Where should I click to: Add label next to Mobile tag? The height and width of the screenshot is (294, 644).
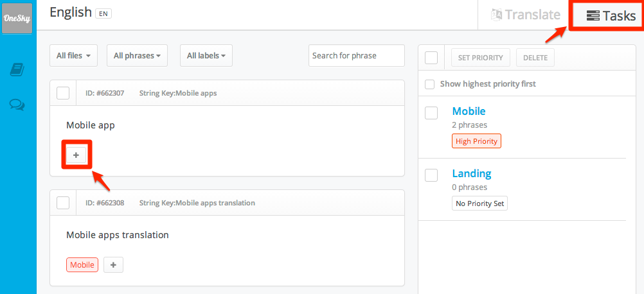(x=113, y=265)
